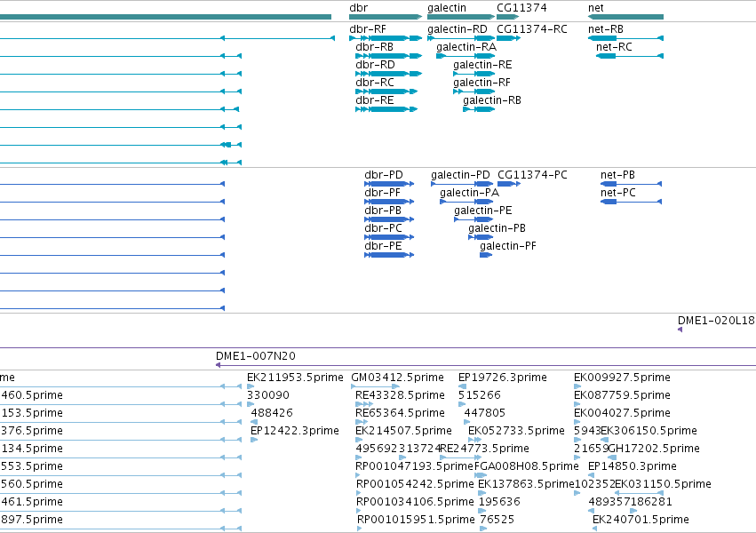Select the dbr-RE transcript
Image resolution: width=756 pixels, height=533 pixels.
click(x=386, y=109)
